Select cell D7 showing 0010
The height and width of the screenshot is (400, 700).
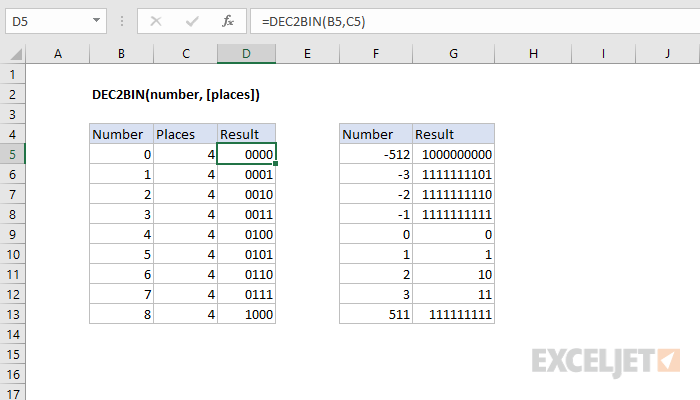246,194
